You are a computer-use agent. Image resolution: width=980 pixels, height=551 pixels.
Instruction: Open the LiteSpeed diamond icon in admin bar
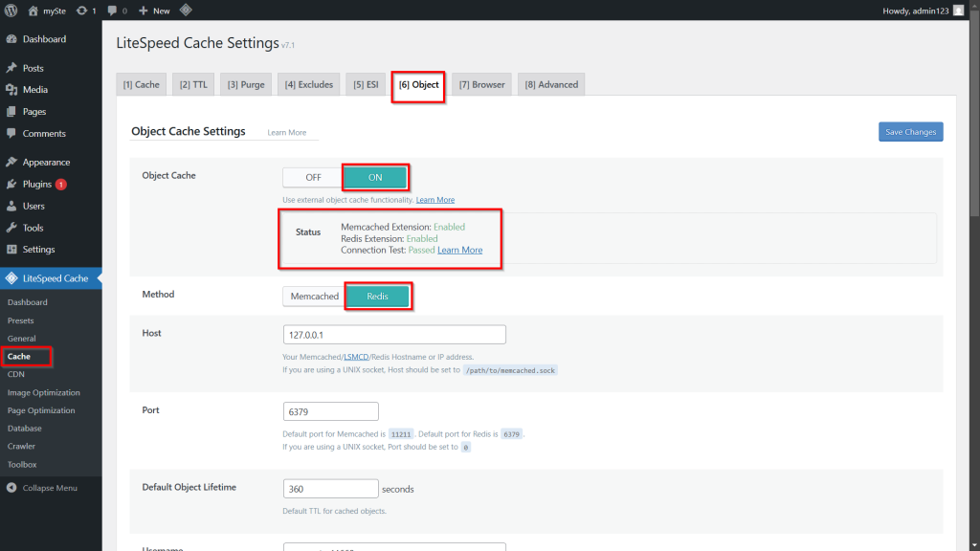(185, 11)
